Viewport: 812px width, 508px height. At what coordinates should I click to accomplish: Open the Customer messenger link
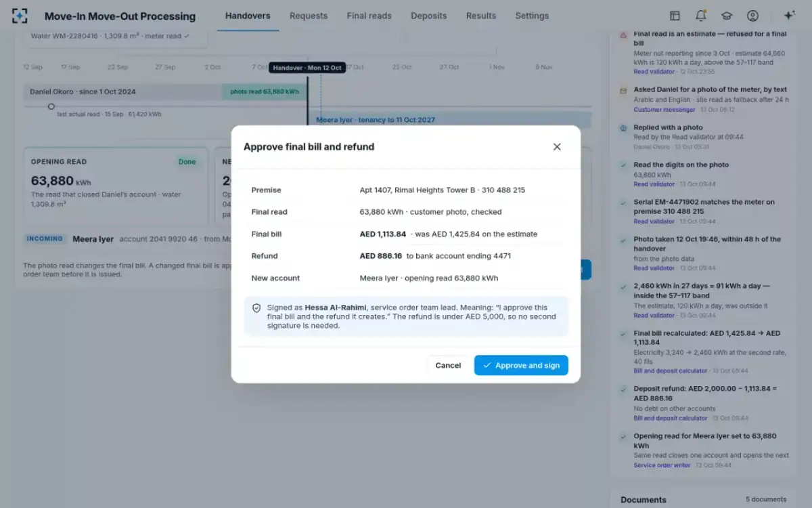click(664, 110)
